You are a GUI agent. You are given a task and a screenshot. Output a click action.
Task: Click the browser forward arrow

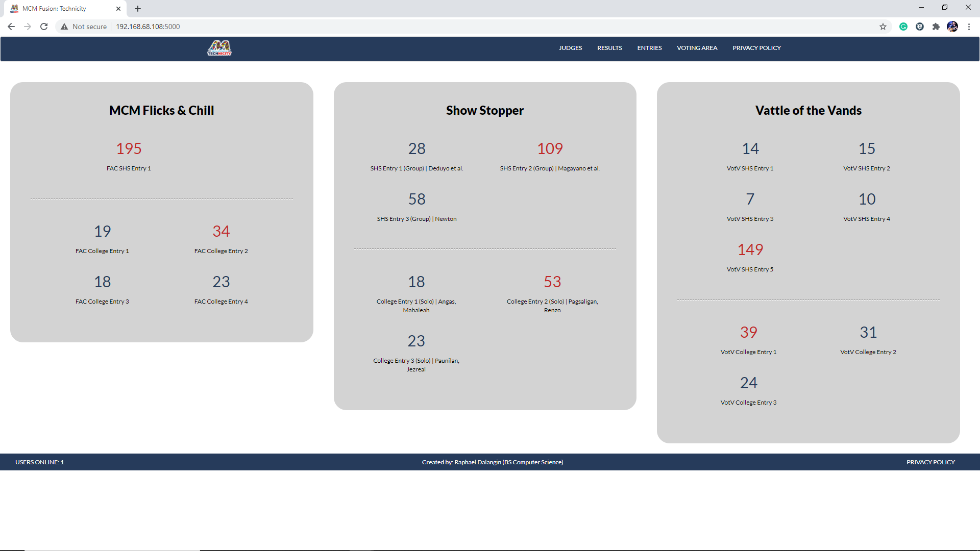(x=27, y=27)
